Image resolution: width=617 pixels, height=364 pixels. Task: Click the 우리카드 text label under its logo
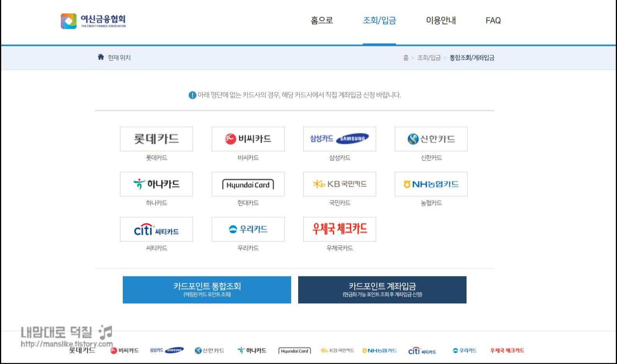pyautogui.click(x=248, y=248)
